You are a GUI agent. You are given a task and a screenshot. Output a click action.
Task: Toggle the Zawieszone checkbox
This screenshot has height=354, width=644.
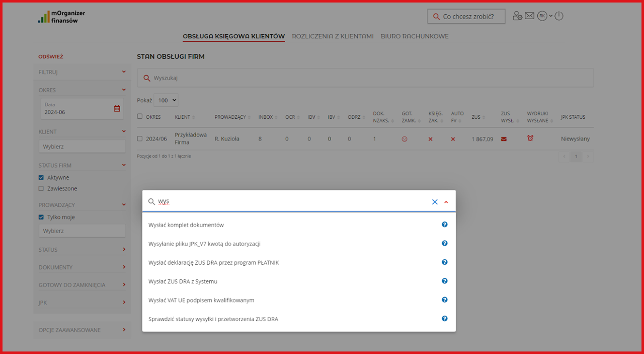(41, 188)
